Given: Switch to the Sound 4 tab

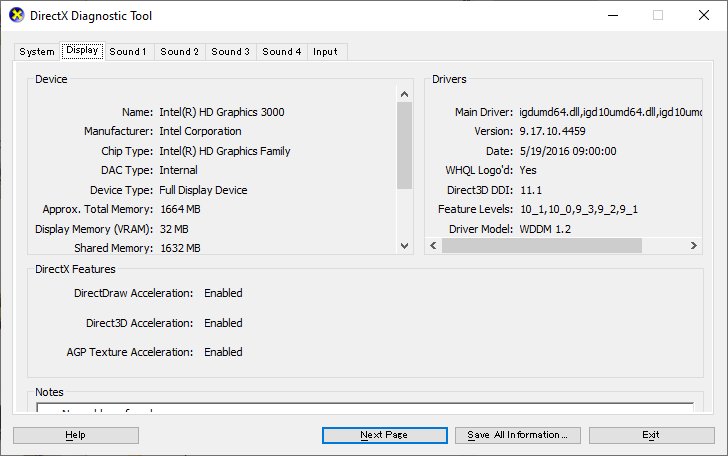Looking at the screenshot, I should click(x=281, y=52).
